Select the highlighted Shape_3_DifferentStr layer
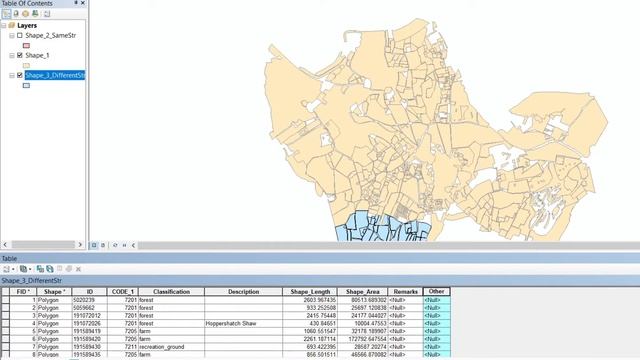The image size is (640, 360). (55, 75)
